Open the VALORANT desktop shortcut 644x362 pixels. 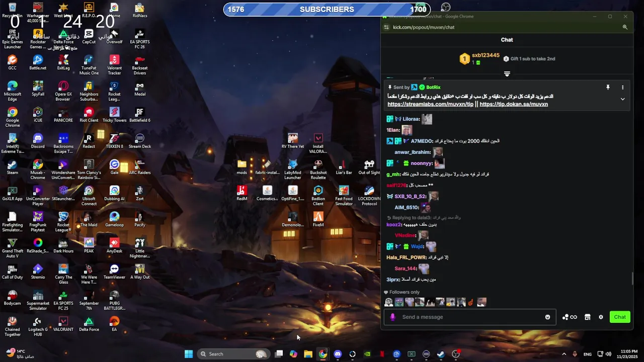(x=63, y=324)
